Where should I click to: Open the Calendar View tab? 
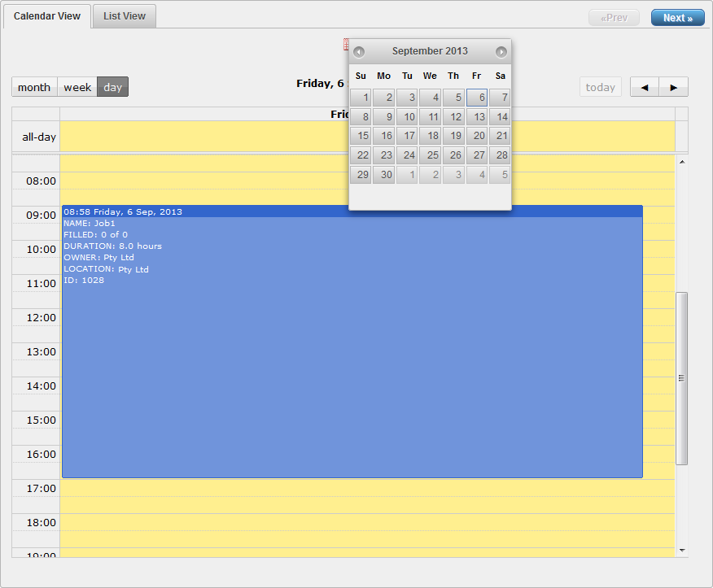click(x=47, y=17)
